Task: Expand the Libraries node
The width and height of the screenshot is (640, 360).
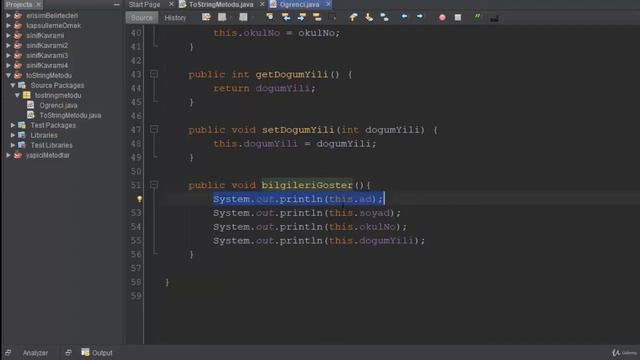Action: [13, 135]
